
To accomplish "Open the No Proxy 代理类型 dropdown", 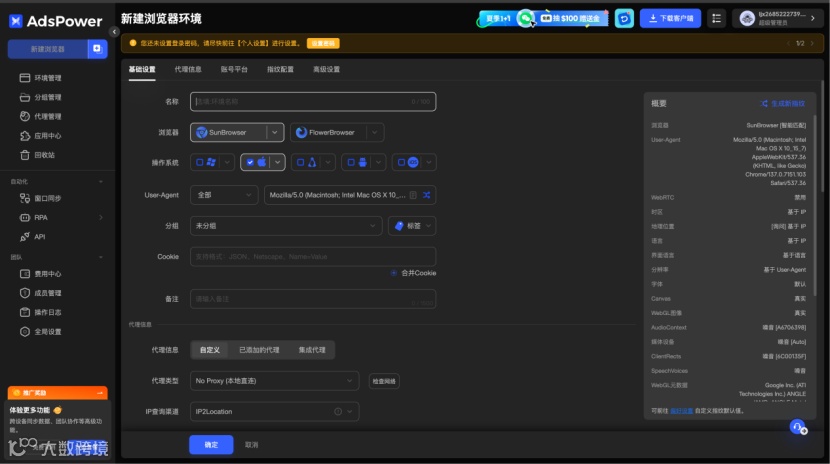I will click(274, 381).
